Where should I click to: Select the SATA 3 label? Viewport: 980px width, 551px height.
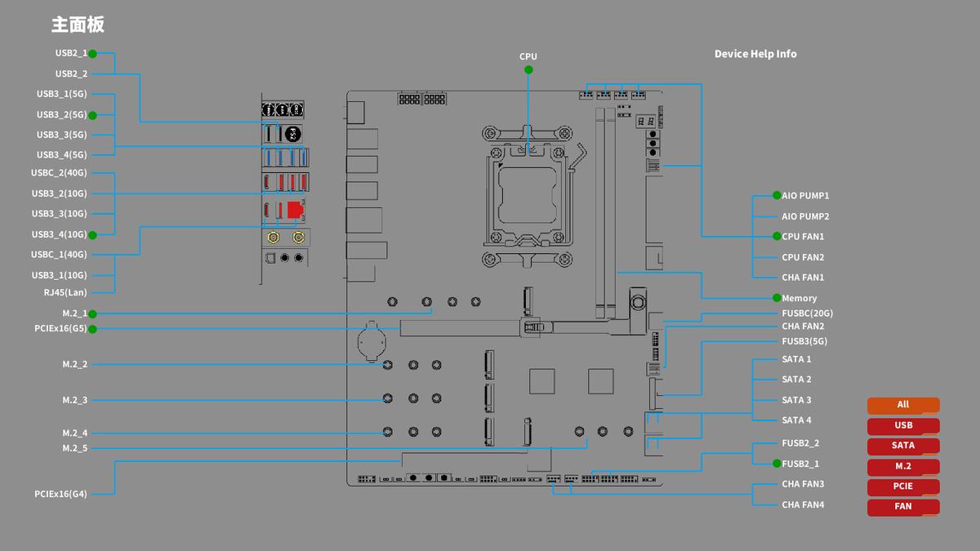[x=796, y=400]
